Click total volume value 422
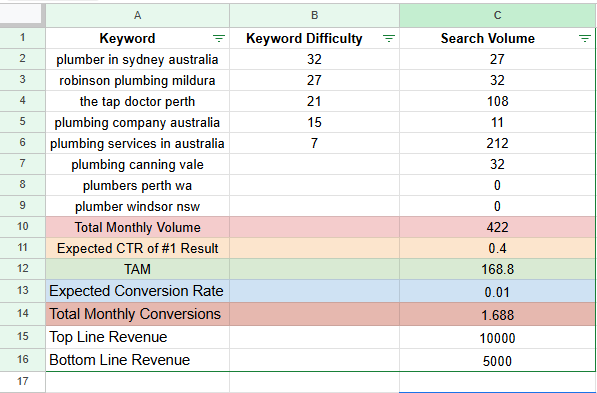Viewport: 597px width, 393px height. click(x=498, y=227)
